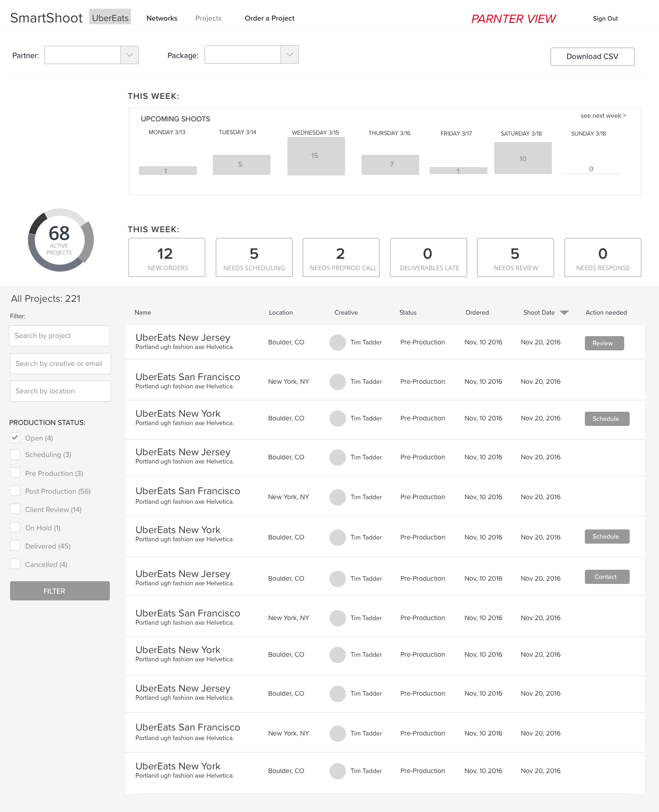This screenshot has width=659, height=812.
Task: Open the 12 New Orders card
Action: click(167, 257)
